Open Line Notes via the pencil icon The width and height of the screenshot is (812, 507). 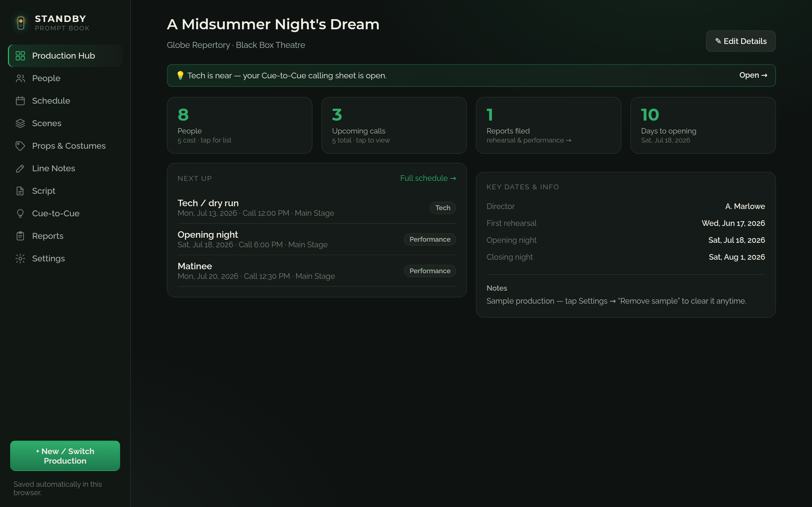21,168
